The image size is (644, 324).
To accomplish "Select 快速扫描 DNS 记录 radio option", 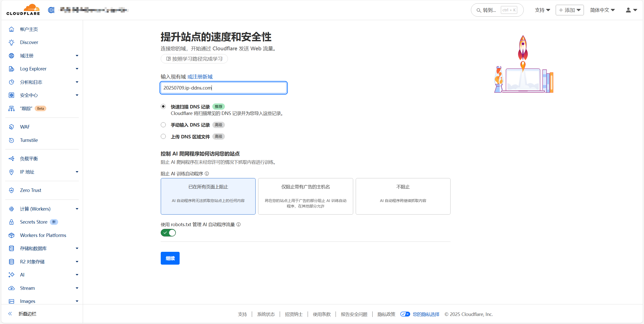I will point(163,106).
